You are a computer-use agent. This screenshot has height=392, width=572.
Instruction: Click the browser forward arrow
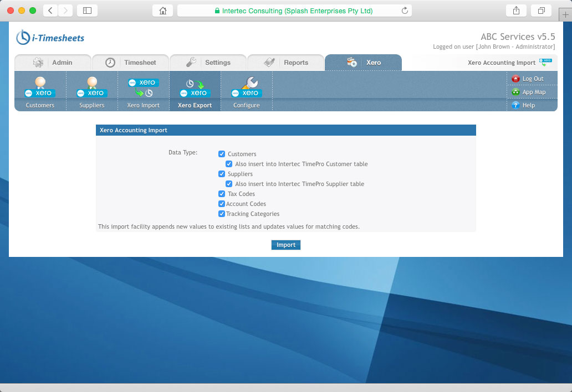(65, 11)
